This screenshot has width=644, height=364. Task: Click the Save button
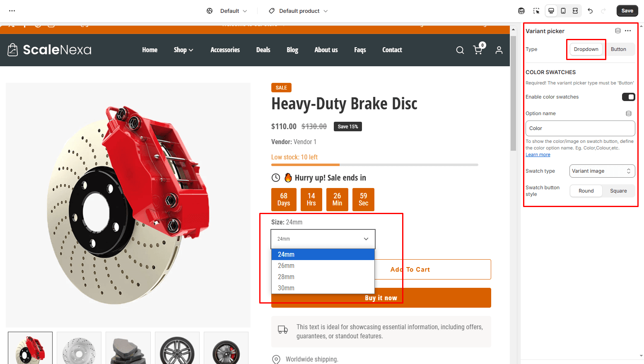(627, 11)
